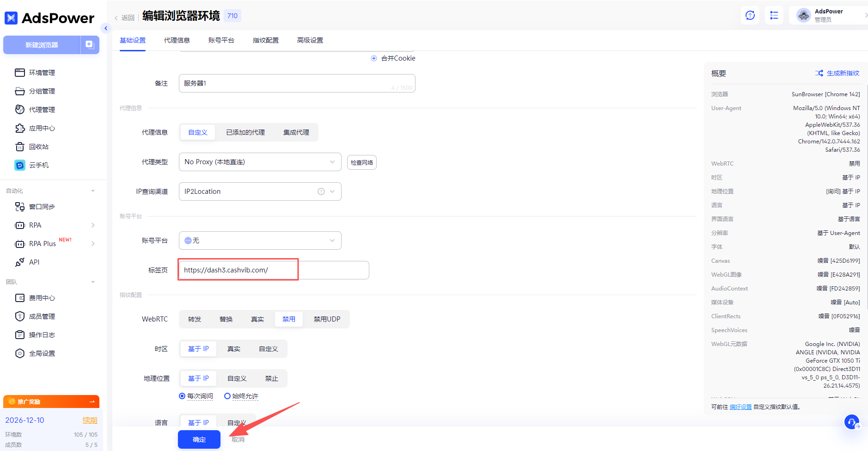Set WebRTC to 禁用UDP
Screen dimensions: 868x451
tap(326, 319)
